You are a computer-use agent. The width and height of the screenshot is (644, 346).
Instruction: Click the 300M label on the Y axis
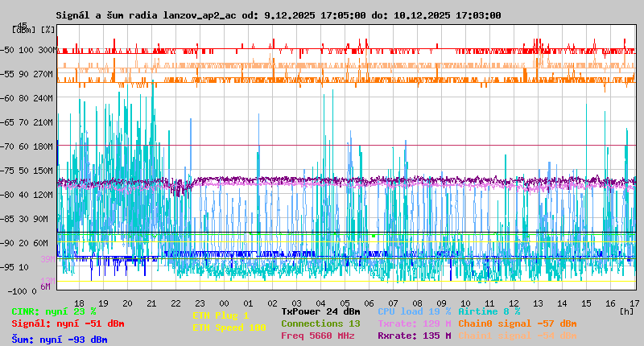click(x=47, y=50)
